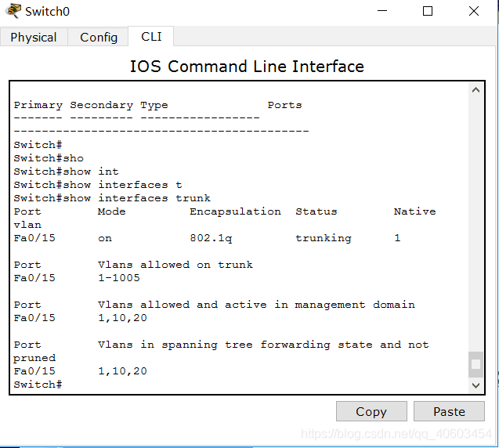
Task: Click the 'Mode' column header
Action: (112, 211)
